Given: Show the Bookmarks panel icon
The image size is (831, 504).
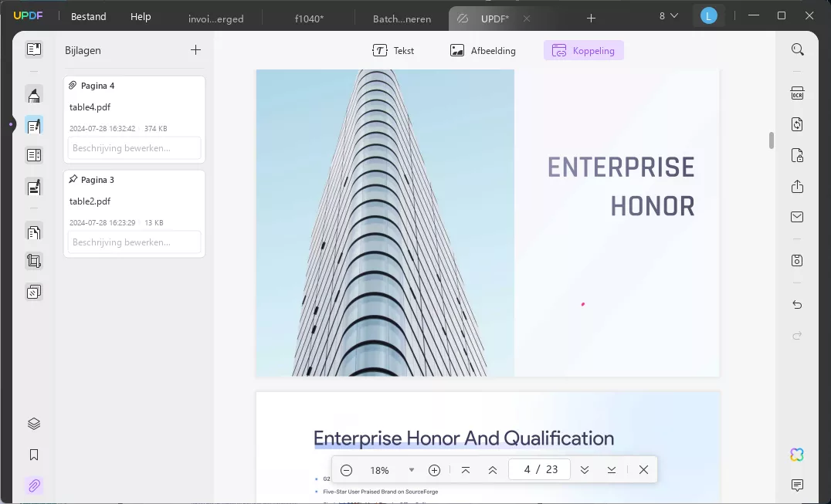Looking at the screenshot, I should click(34, 455).
